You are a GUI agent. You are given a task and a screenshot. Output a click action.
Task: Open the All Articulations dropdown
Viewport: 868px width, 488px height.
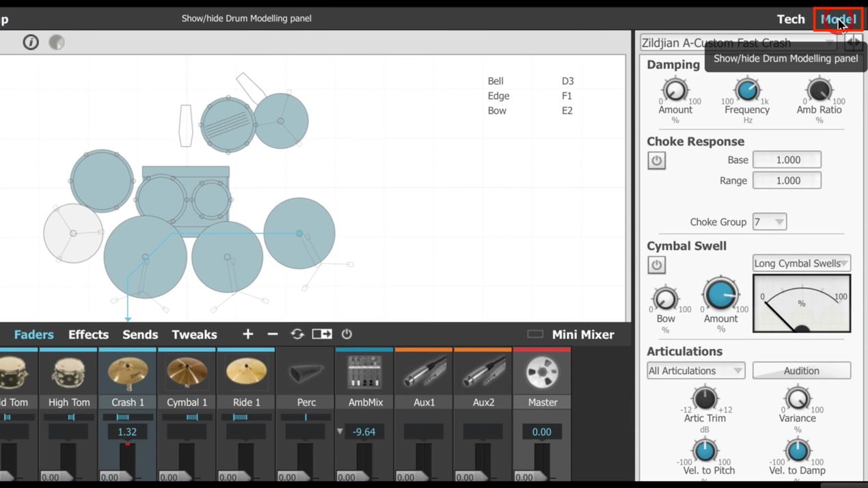[696, 370]
